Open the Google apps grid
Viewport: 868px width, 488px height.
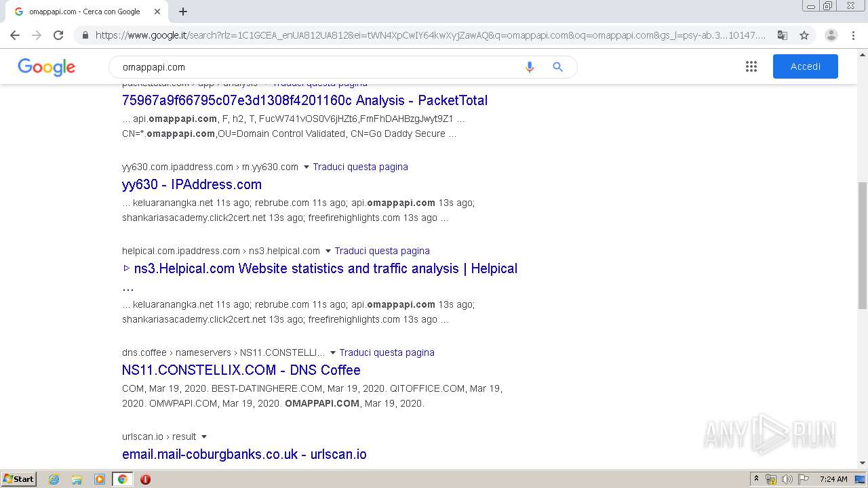tap(751, 66)
